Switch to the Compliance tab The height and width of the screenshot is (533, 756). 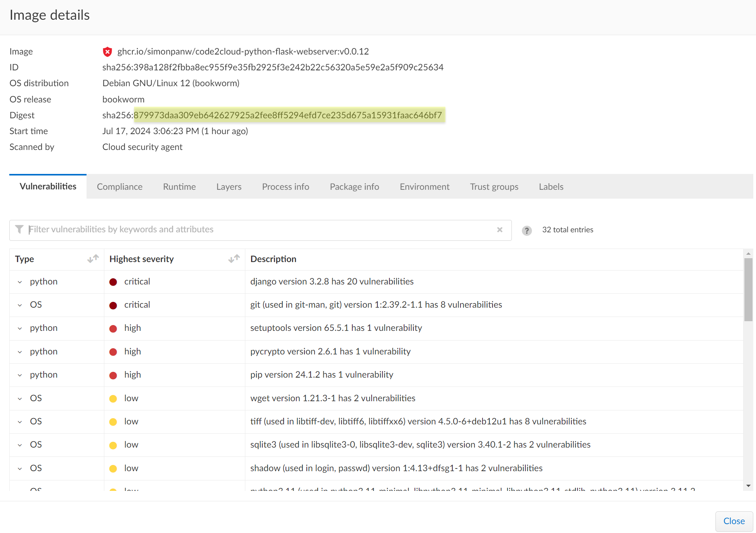tap(120, 187)
